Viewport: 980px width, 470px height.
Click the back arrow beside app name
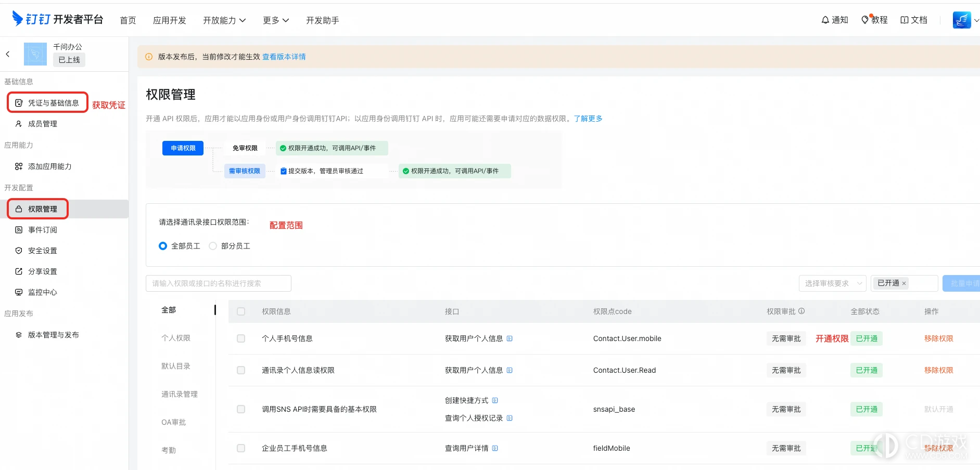tap(8, 54)
